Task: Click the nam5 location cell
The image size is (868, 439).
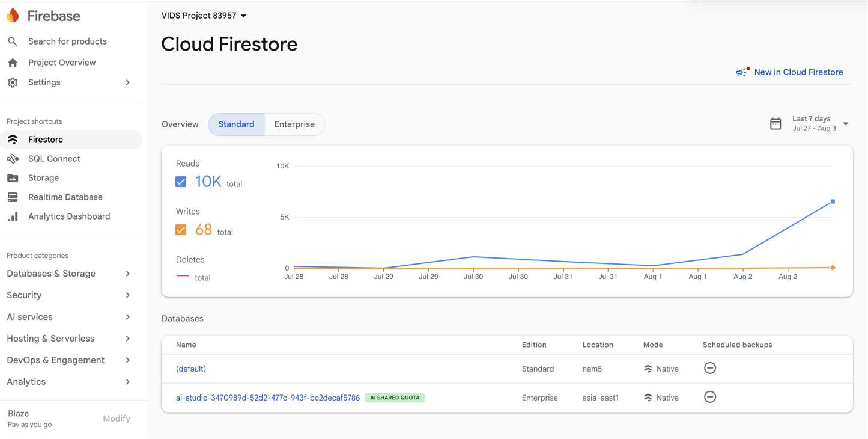Action: pos(592,369)
